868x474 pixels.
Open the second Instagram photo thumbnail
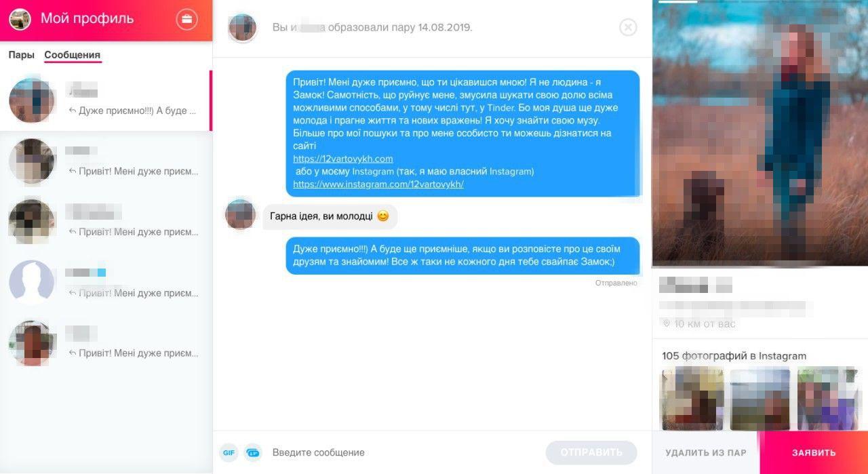(x=760, y=399)
